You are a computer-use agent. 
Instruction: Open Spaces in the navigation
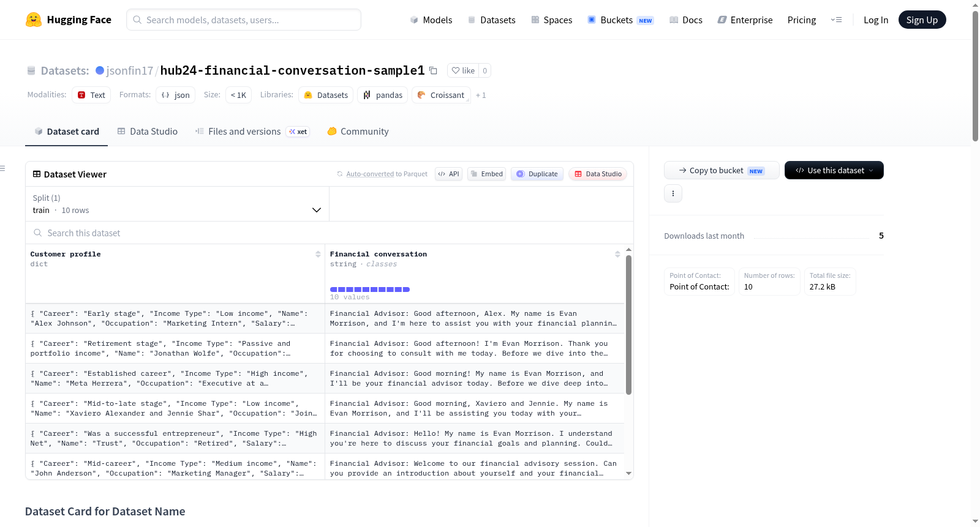point(552,20)
